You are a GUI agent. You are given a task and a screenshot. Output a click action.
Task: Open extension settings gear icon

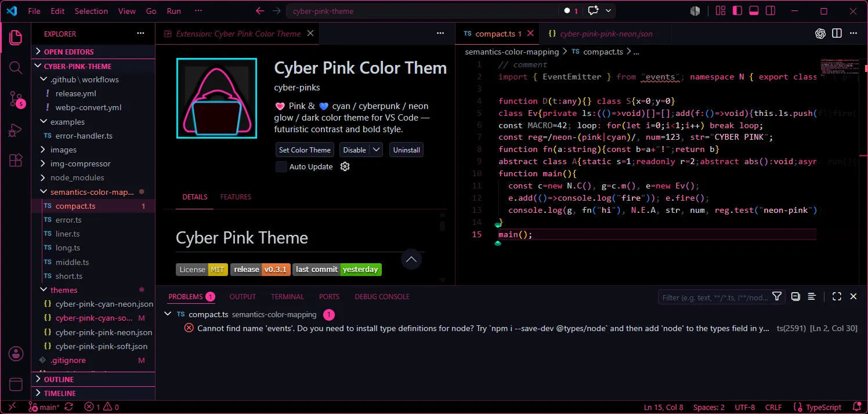coord(345,166)
